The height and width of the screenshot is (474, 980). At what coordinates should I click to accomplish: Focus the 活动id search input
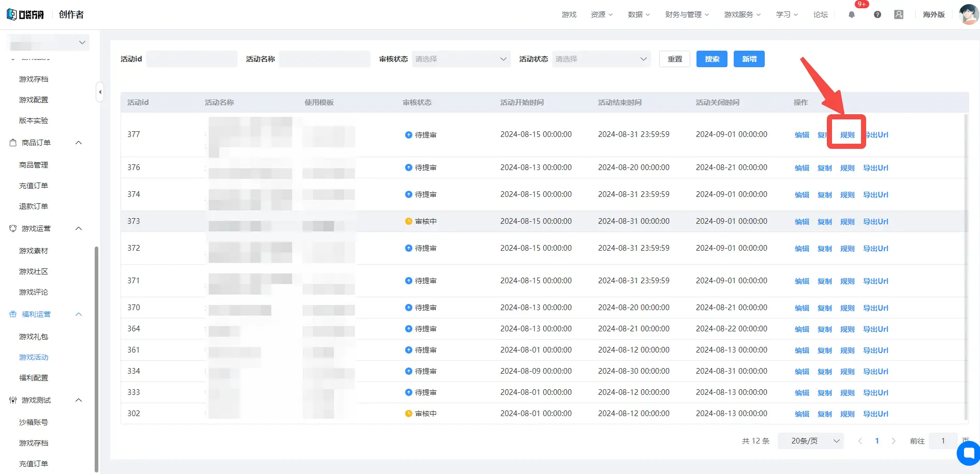(x=192, y=59)
